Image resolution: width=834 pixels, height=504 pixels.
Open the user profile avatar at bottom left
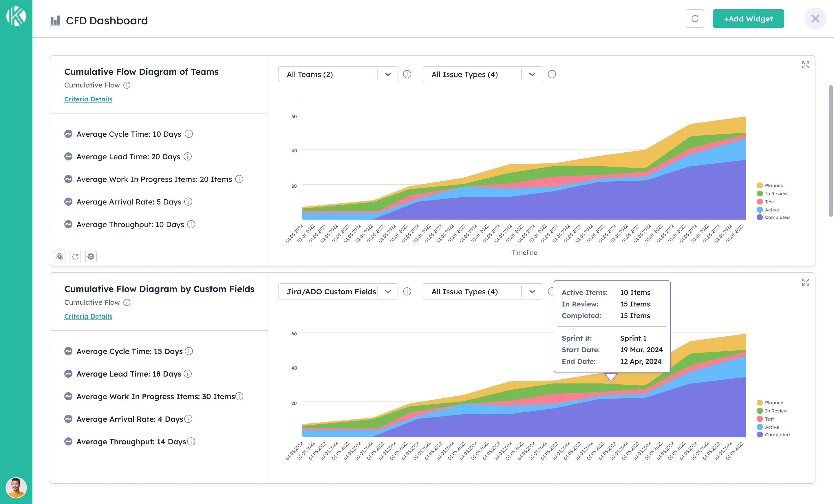tap(16, 488)
